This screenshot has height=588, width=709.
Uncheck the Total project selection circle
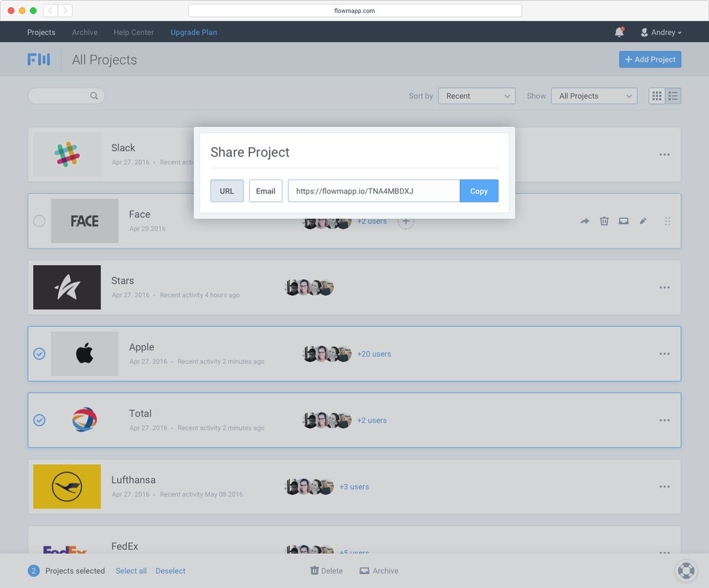click(x=39, y=420)
